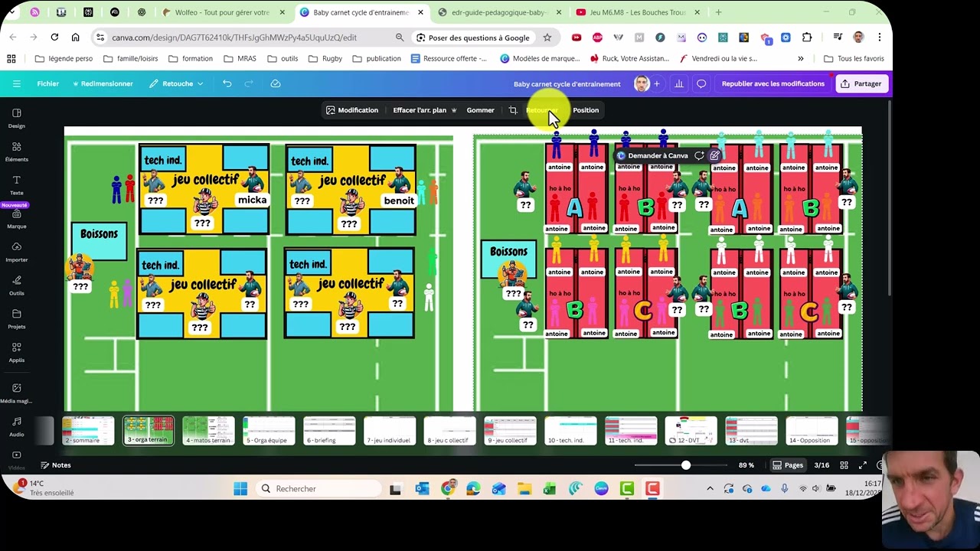
Task: Open the formation bookmarks folder
Action: tap(190, 58)
